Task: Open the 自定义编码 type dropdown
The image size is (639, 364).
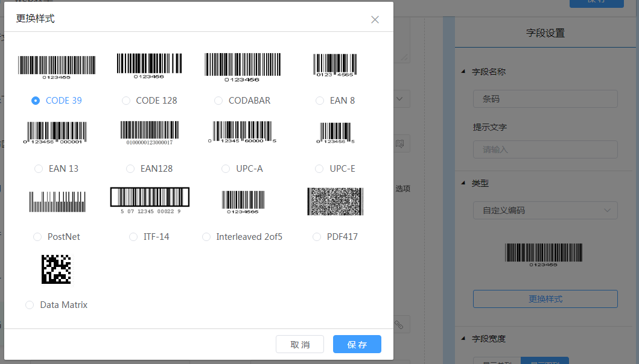Action: tap(545, 210)
